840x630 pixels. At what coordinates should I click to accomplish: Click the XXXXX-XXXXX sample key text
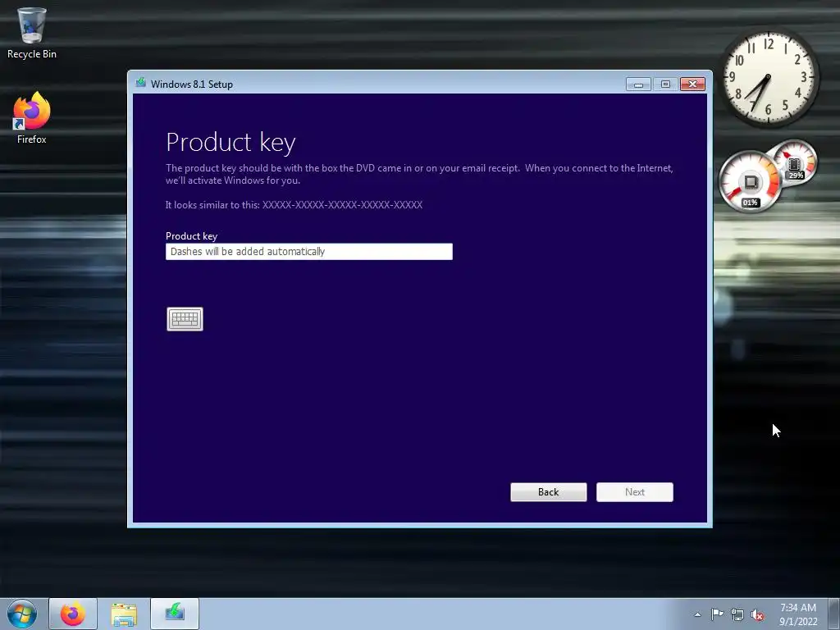coord(342,204)
